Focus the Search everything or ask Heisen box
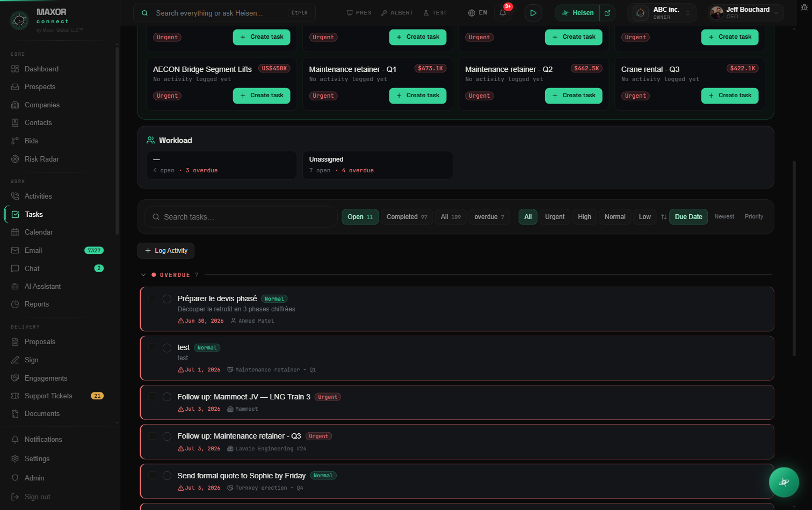The height and width of the screenshot is (510, 812). (224, 13)
